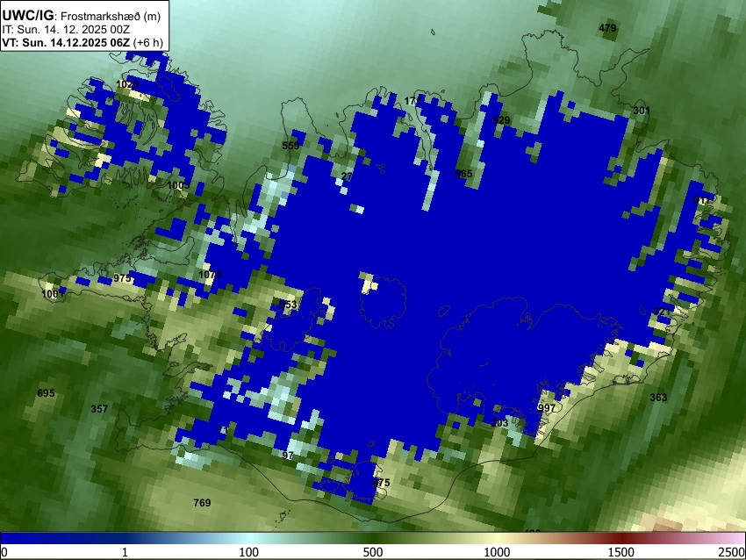Image resolution: width=746 pixels, height=560 pixels.
Task: Click the 1023 value in the Westfjords
Action: click(127, 84)
